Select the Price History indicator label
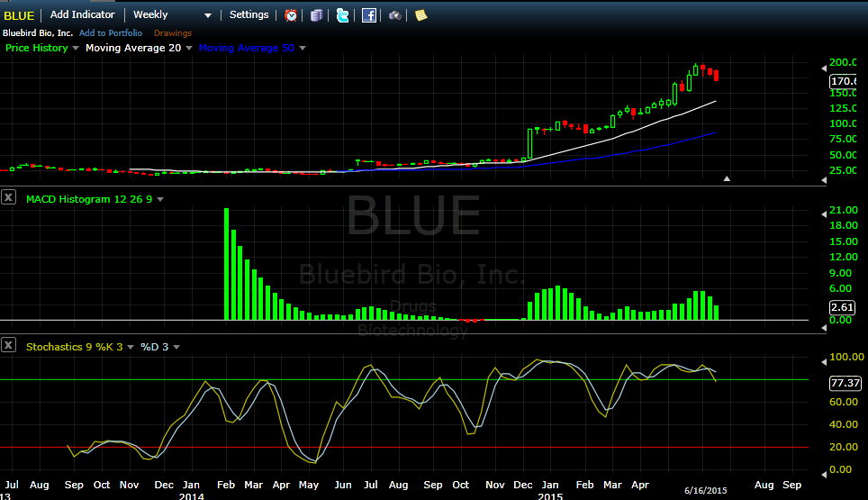 click(37, 48)
